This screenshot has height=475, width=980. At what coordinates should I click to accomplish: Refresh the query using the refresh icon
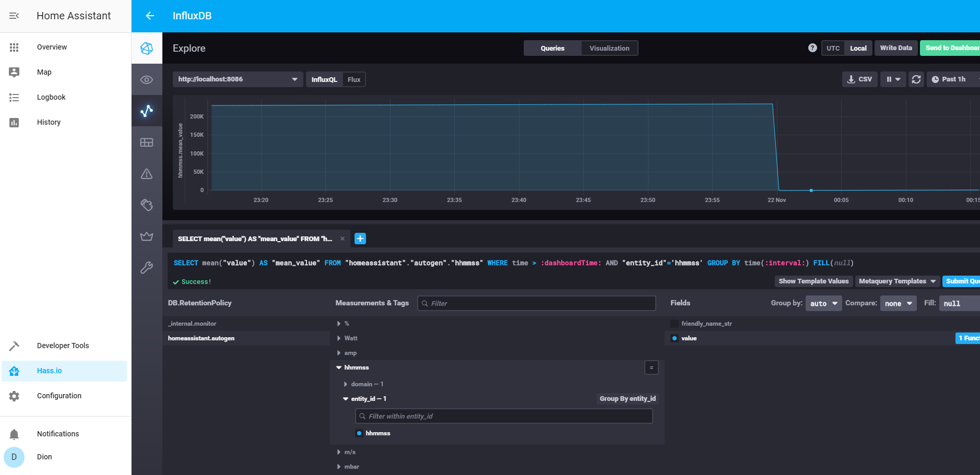click(916, 79)
